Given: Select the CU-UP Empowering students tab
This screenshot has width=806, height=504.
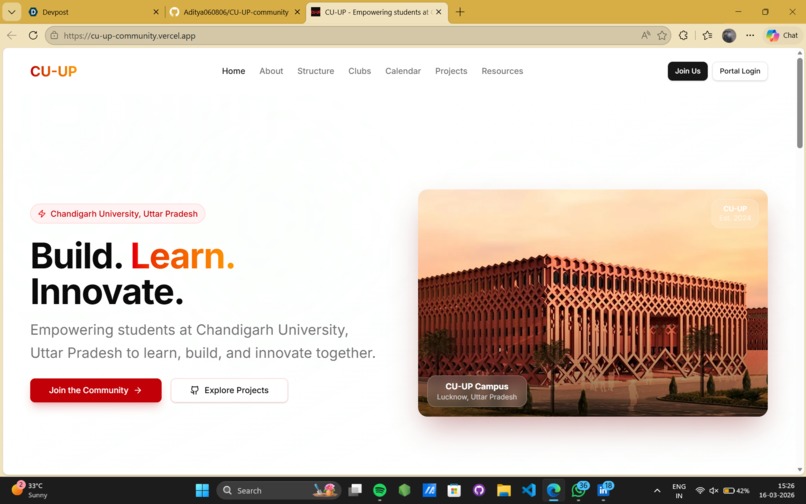Looking at the screenshot, I should (377, 12).
